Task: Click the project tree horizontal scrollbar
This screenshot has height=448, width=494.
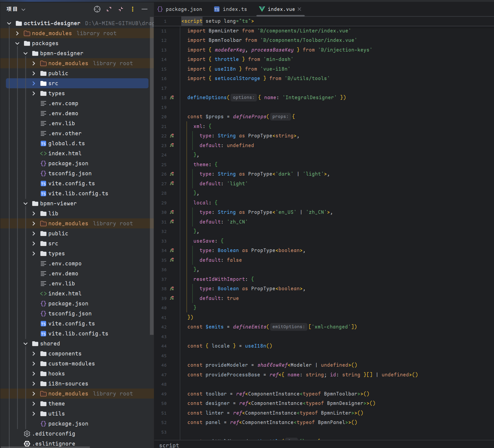Action: tap(45, 447)
